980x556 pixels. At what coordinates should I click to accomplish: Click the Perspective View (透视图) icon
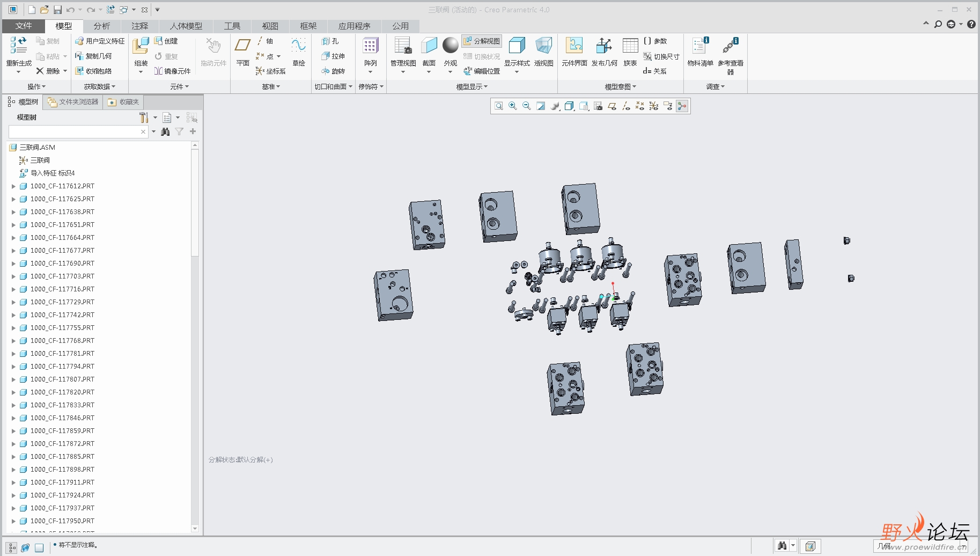coord(543,46)
